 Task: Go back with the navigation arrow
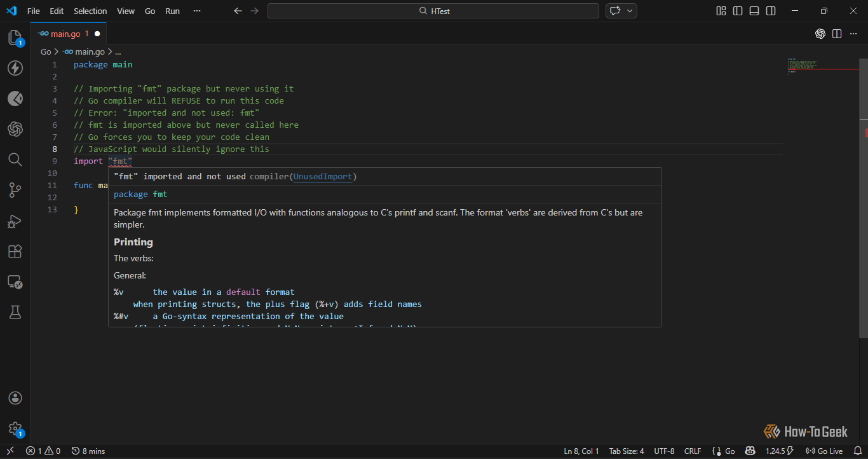238,11
